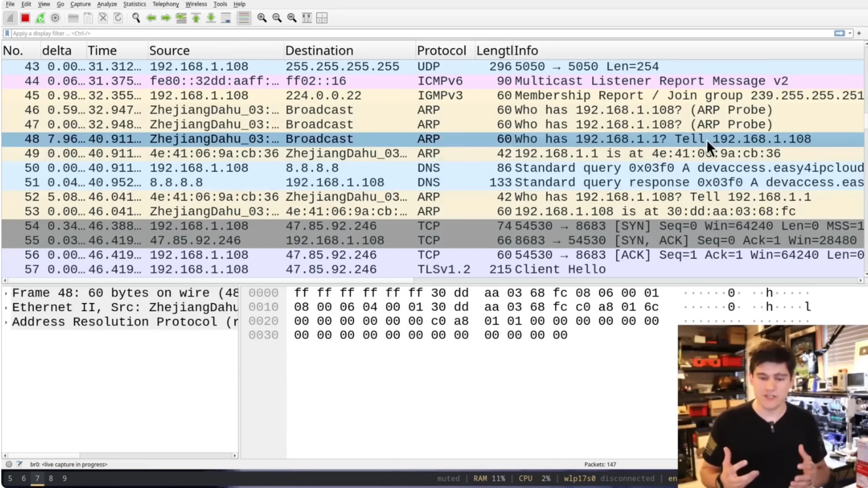
Task: Apply the display filter with arrow button
Action: coord(840,33)
